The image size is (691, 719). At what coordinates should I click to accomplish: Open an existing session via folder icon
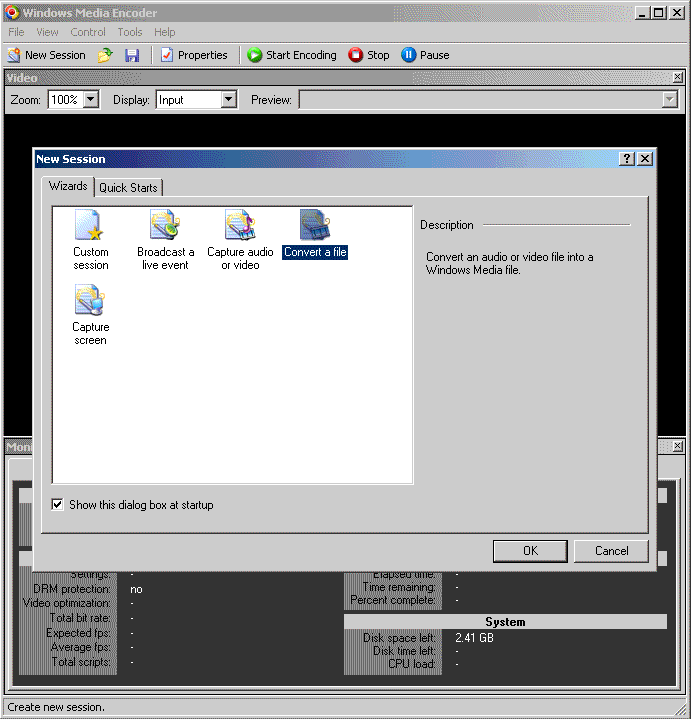[x=105, y=55]
